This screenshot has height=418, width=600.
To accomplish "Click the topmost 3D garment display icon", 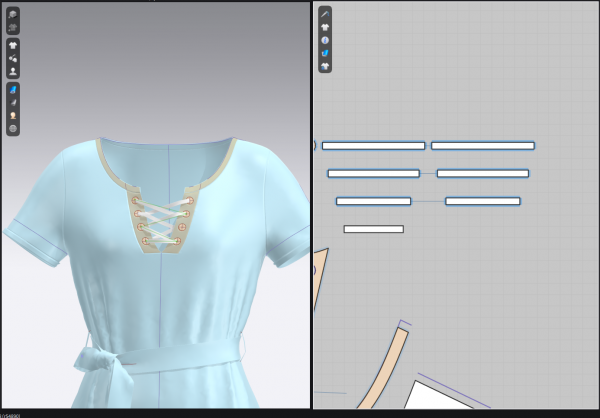I will (13, 14).
